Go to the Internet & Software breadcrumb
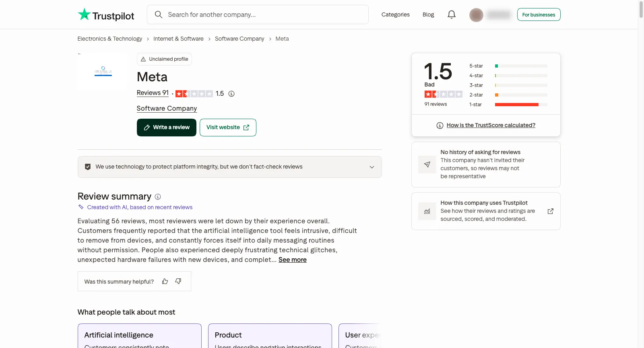Screen dimensions: 644x348 [178, 39]
